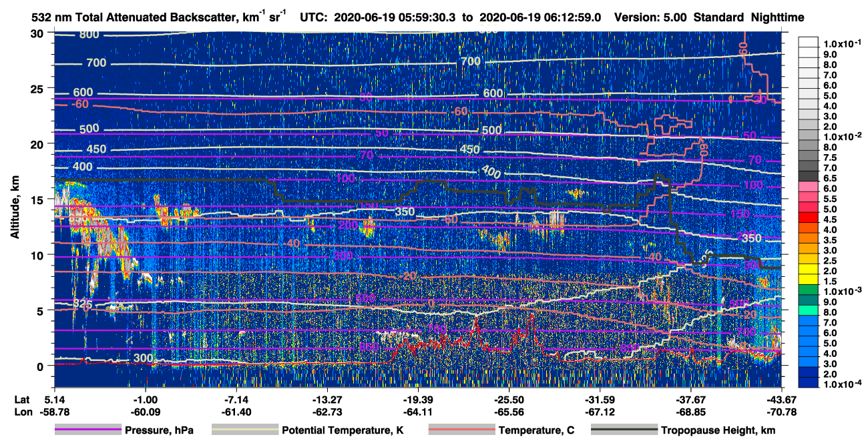Click the latitude value -1.00
The image size is (868, 445).
(145, 400)
